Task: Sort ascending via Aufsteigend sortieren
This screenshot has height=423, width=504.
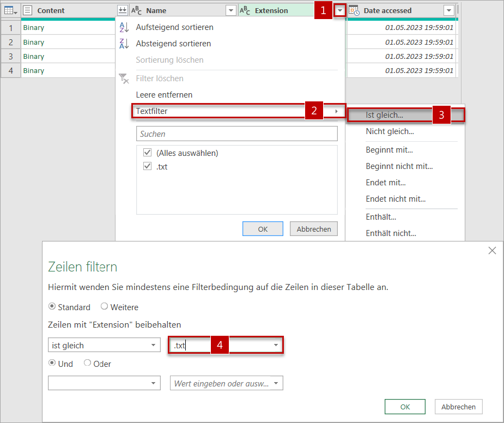Action: pos(174,27)
